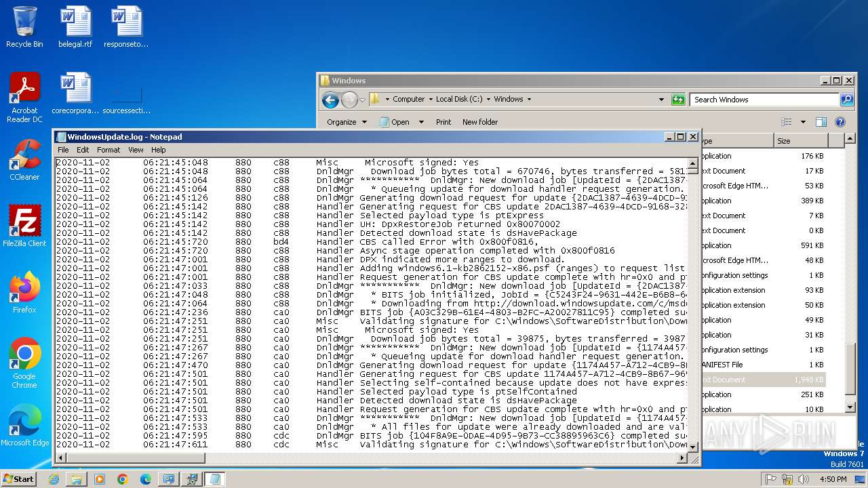Viewport: 868px width, 488px height.
Task: Expand the view options dropdown arrow
Action: point(803,122)
